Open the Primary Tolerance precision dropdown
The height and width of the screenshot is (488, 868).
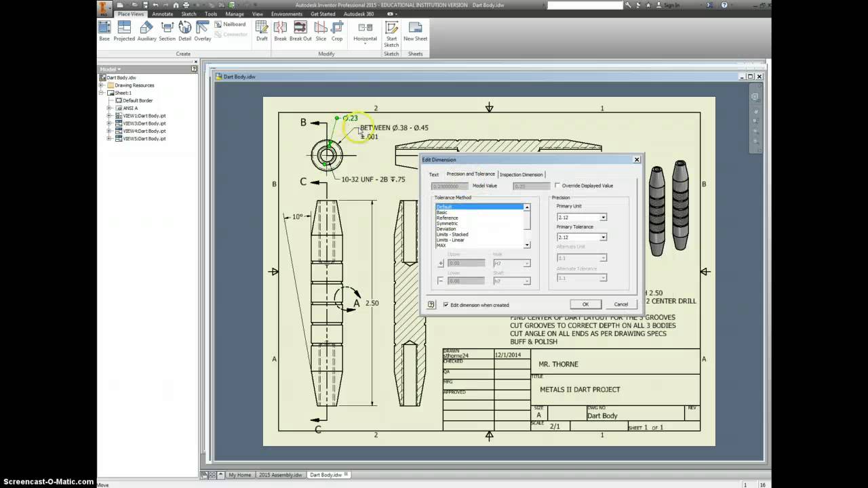pos(603,237)
